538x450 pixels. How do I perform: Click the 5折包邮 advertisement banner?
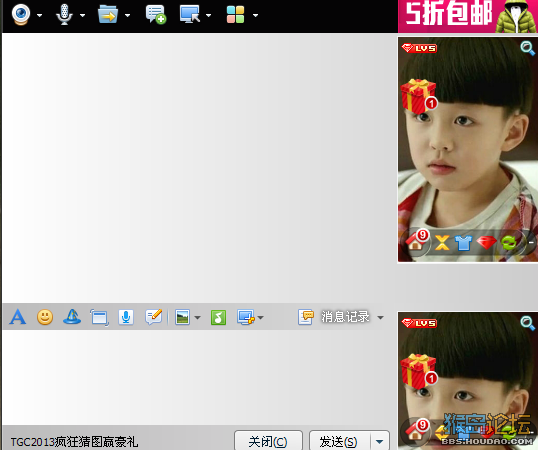(x=468, y=16)
